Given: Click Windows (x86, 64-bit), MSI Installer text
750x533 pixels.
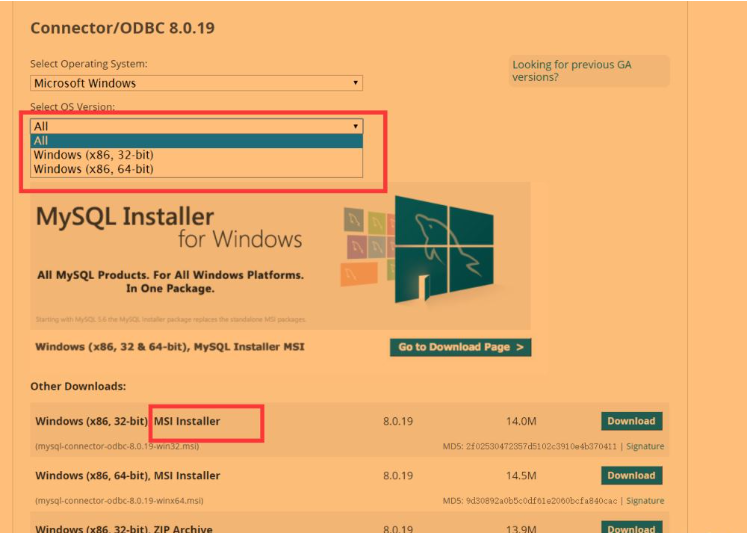Looking at the screenshot, I should 128,476.
